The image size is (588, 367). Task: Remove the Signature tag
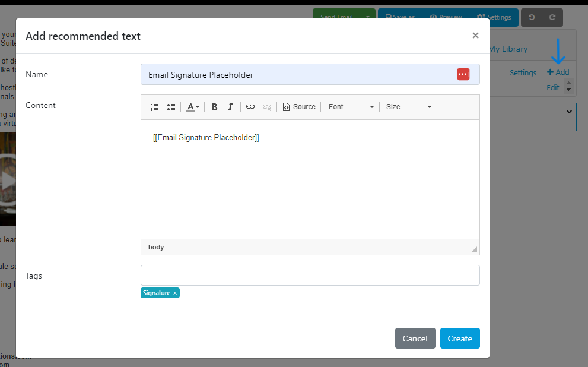click(x=175, y=293)
